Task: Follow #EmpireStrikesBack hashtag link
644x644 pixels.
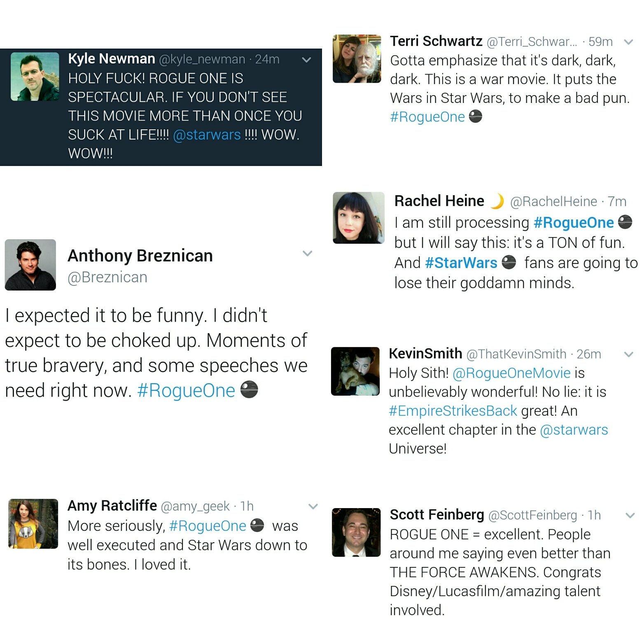Action: [453, 411]
